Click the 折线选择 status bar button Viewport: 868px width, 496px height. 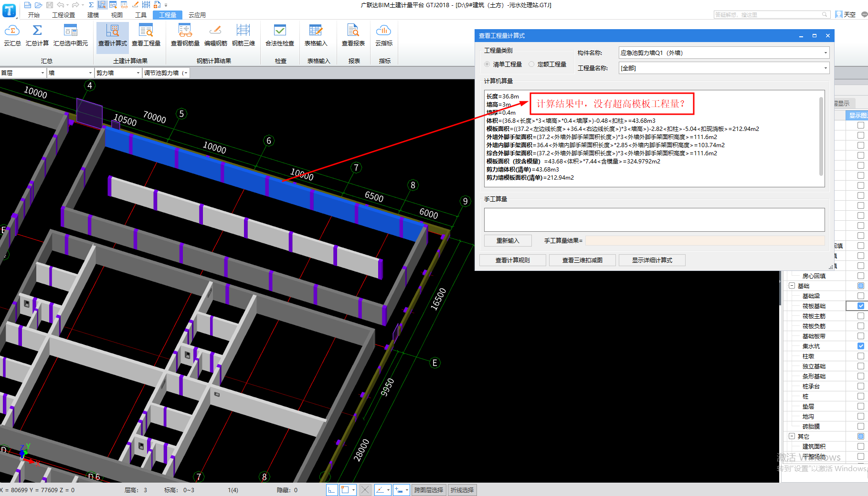(x=462, y=490)
